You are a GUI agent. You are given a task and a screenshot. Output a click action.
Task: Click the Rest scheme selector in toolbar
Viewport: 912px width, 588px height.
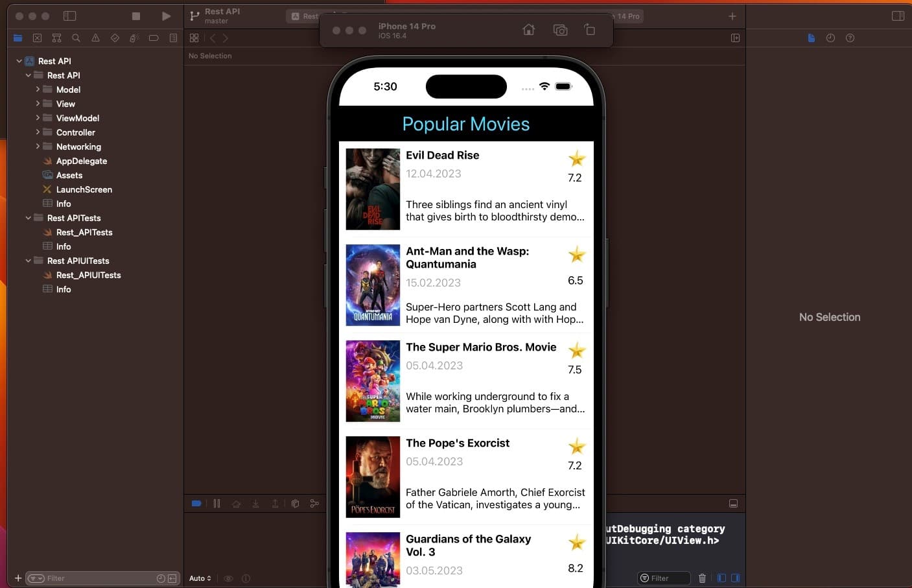(x=304, y=16)
